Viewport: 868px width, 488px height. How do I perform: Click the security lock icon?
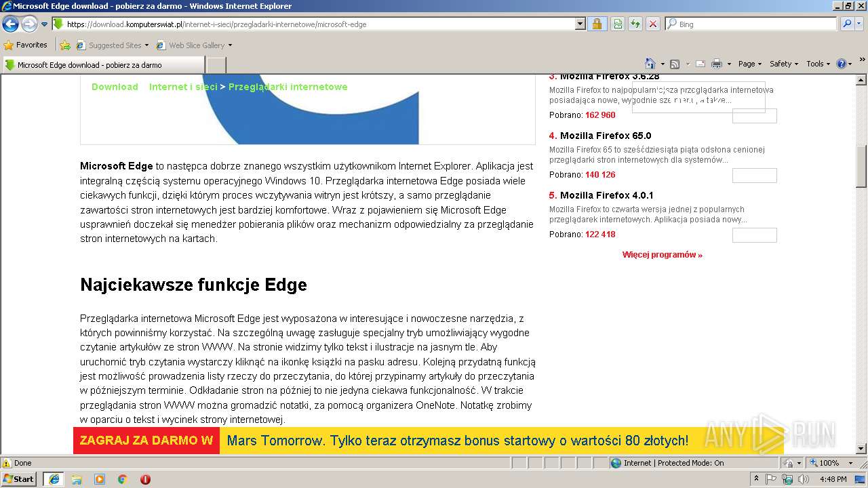(597, 24)
